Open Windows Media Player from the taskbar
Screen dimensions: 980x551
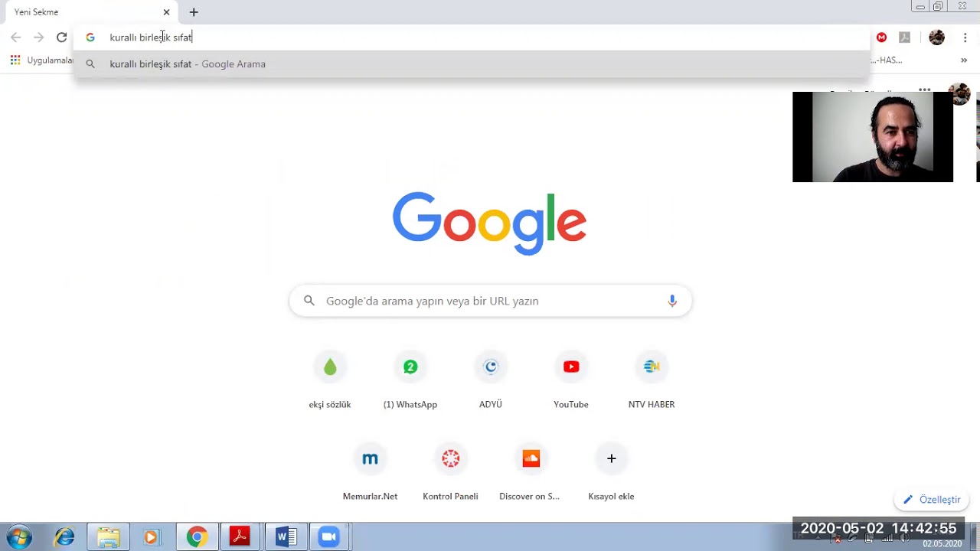[x=152, y=537]
